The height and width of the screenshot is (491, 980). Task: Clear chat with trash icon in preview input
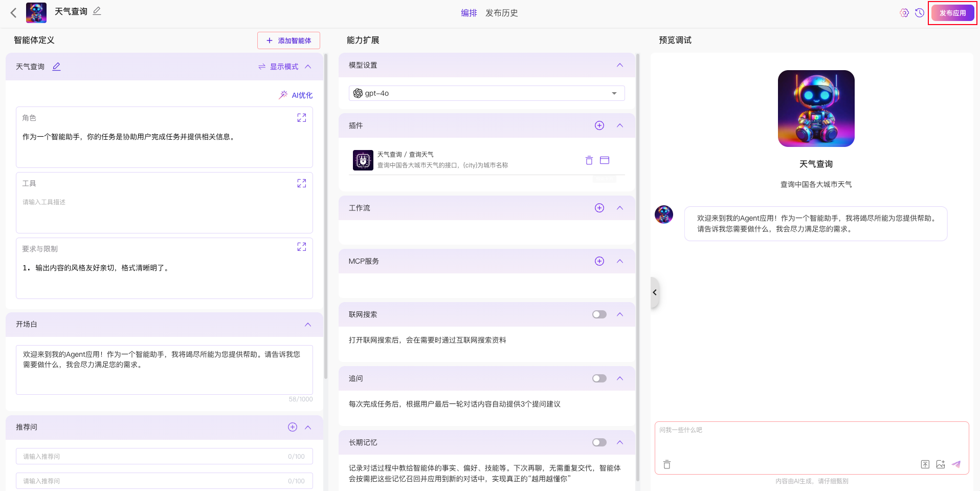(x=667, y=464)
